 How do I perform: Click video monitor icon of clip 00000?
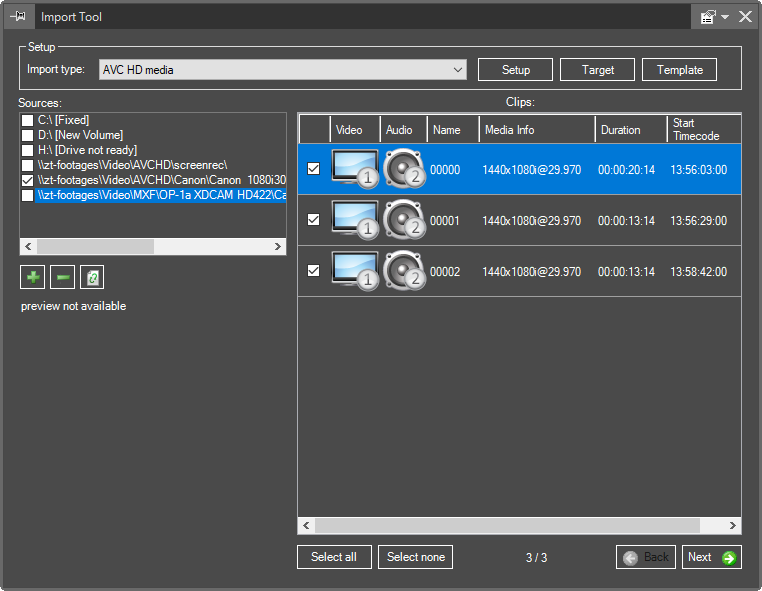(x=355, y=169)
